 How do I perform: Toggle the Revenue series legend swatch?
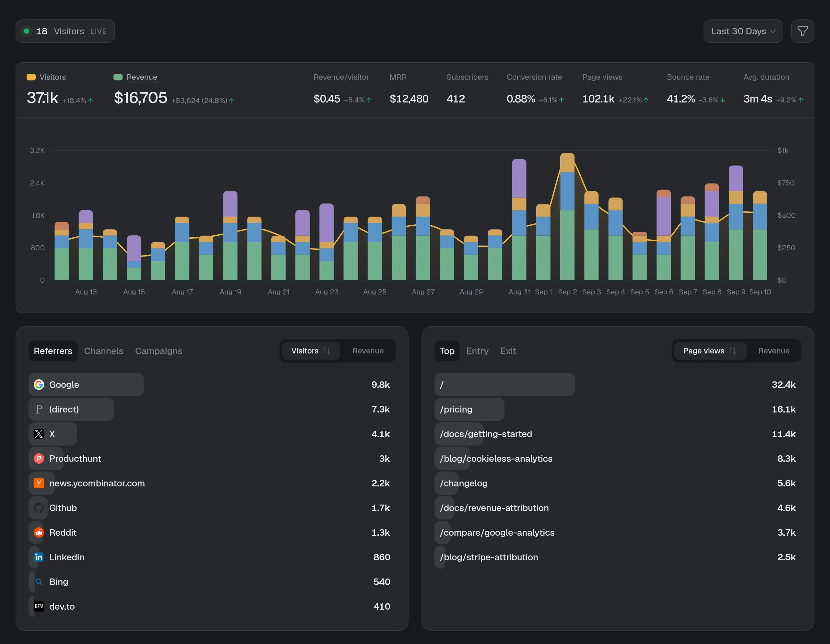tap(118, 77)
